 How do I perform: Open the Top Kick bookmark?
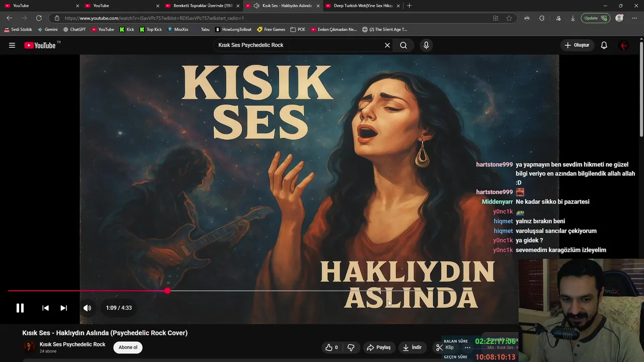coord(151,30)
